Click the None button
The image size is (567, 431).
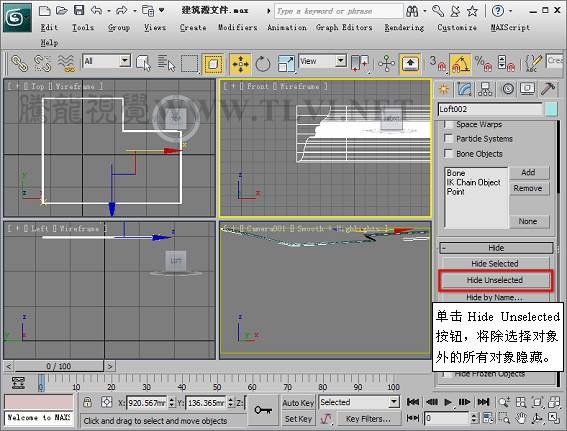point(529,221)
